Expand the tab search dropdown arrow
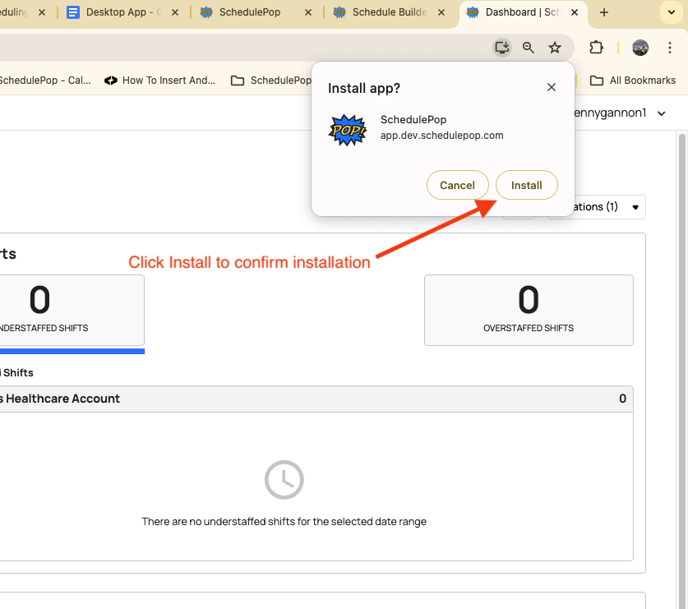This screenshot has height=609, width=688. coord(671,12)
